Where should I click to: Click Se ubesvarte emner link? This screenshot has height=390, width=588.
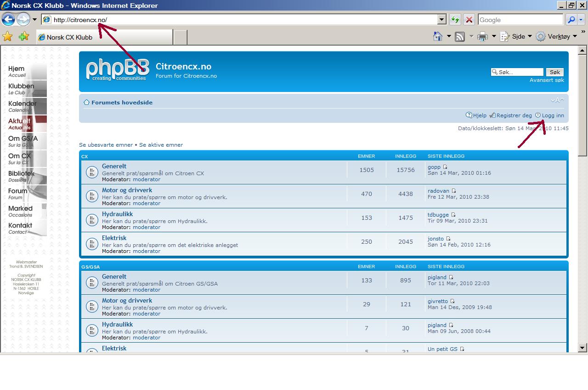[106, 145]
